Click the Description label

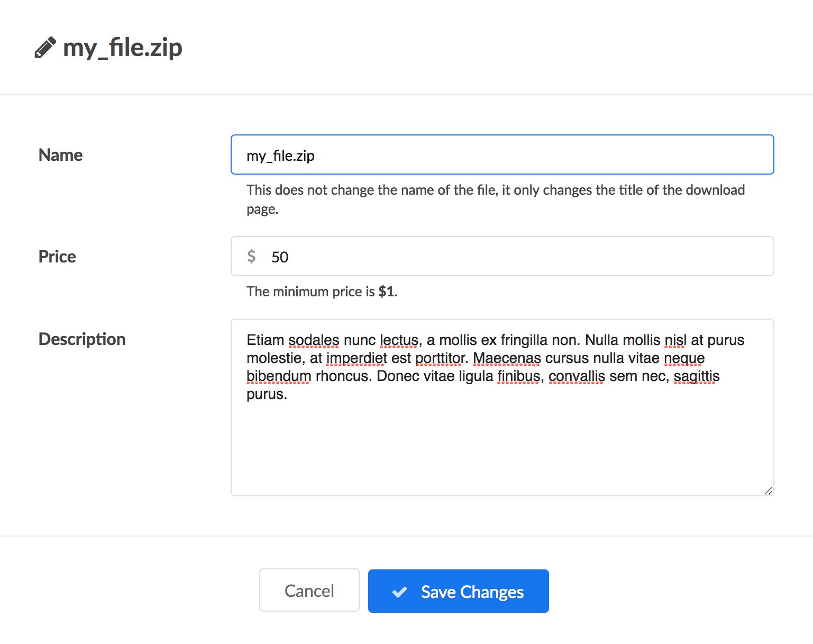coord(81,339)
